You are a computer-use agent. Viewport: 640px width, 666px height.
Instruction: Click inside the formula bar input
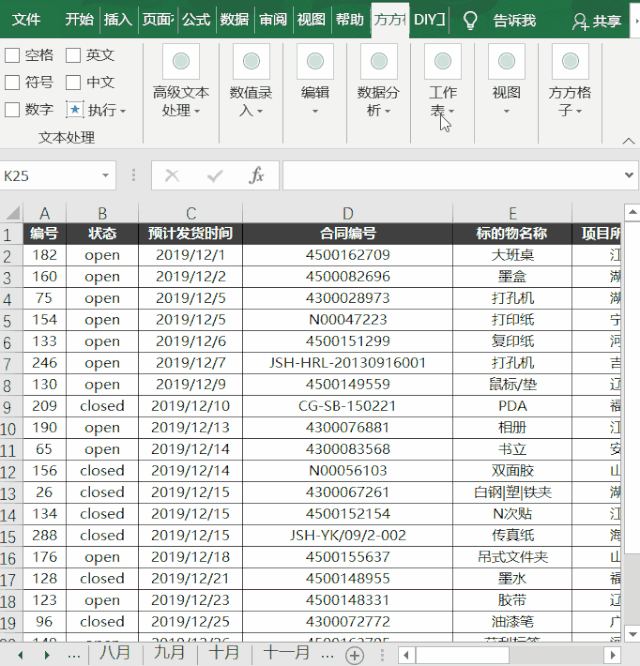tap(453, 175)
